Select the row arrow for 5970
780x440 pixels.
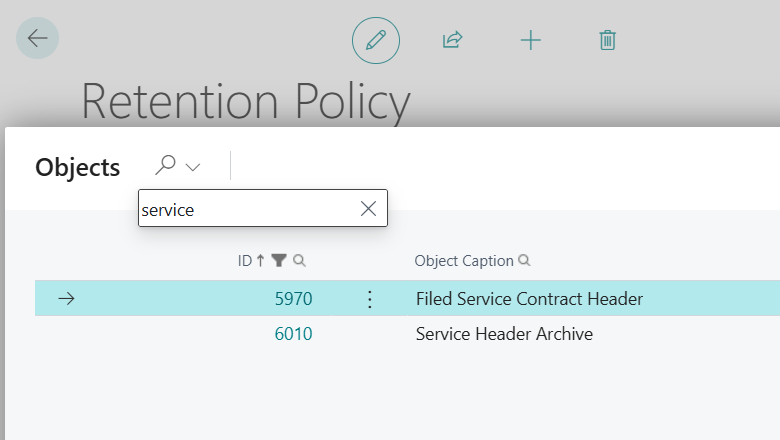(66, 299)
